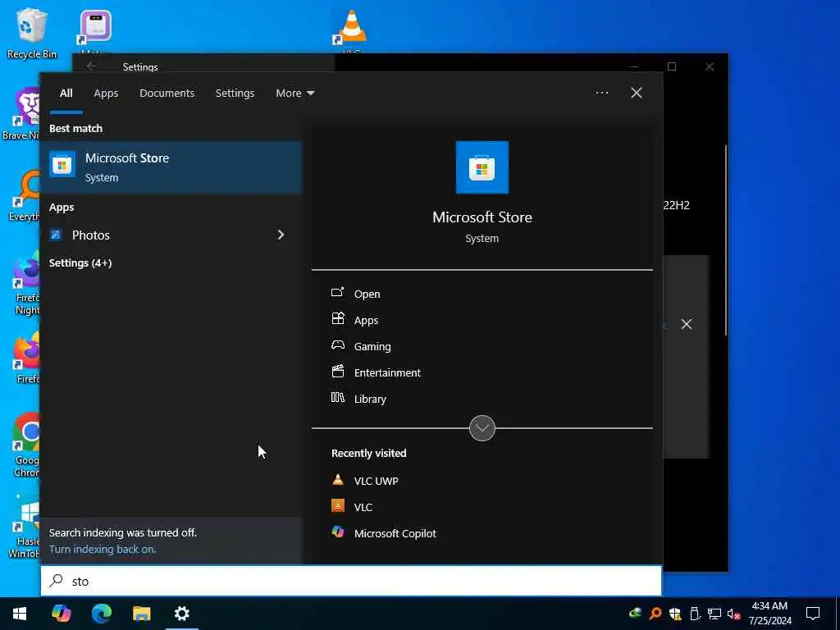The width and height of the screenshot is (840, 630).
Task: Click the Settings window scrollbar
Action: pyautogui.click(x=726, y=240)
